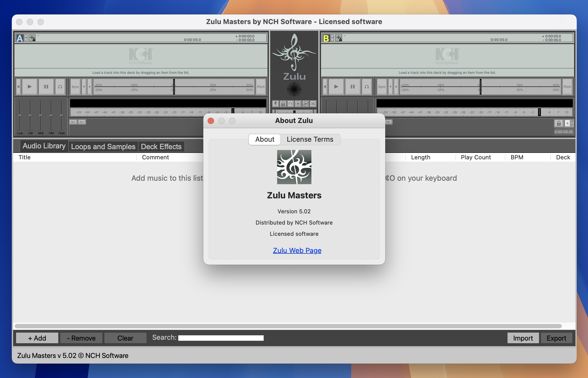Image resolution: width=588 pixels, height=378 pixels.
Task: Toggle headphone cue on Deck B
Action: tap(367, 87)
